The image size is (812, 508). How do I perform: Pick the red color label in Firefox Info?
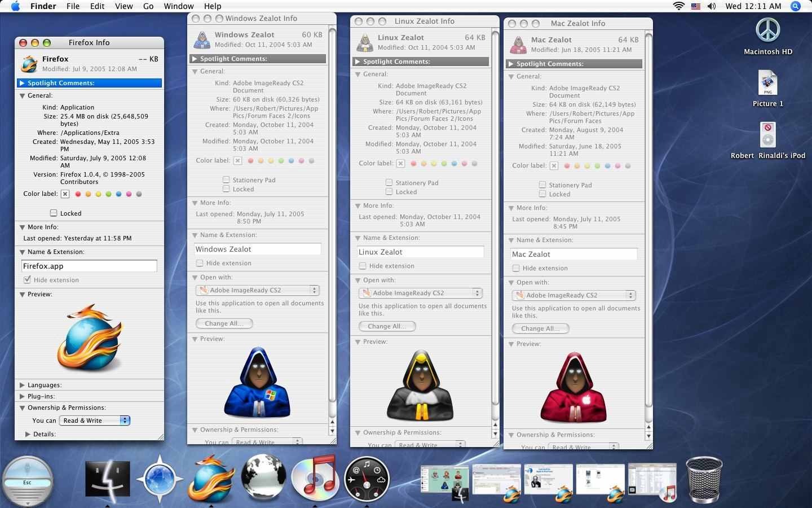pos(78,194)
